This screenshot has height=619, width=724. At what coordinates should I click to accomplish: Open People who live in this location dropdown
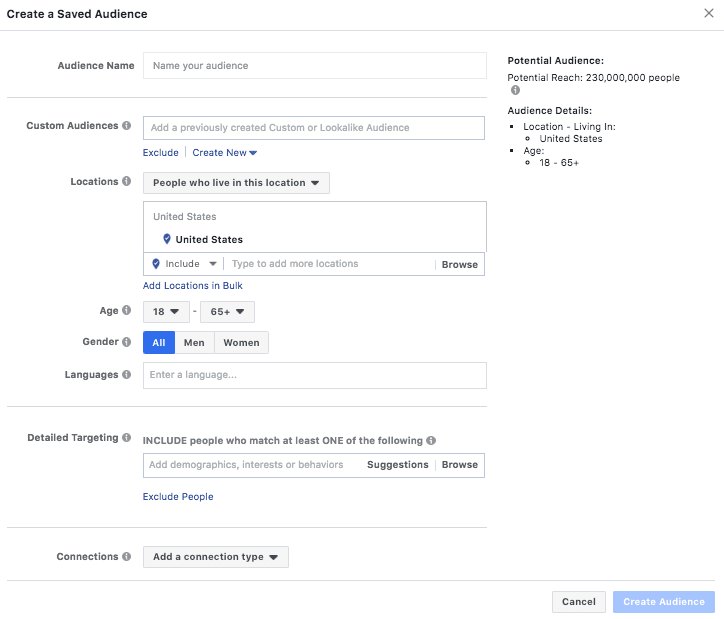236,183
